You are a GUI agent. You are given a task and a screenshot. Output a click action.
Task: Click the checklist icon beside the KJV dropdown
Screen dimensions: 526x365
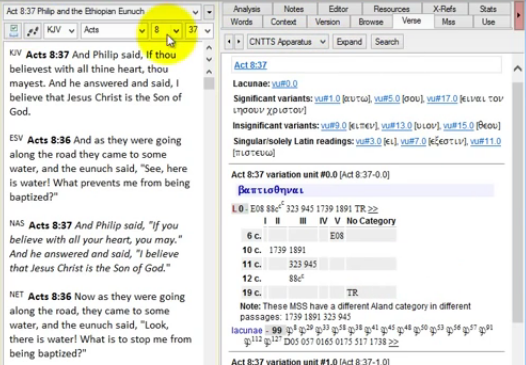click(13, 31)
